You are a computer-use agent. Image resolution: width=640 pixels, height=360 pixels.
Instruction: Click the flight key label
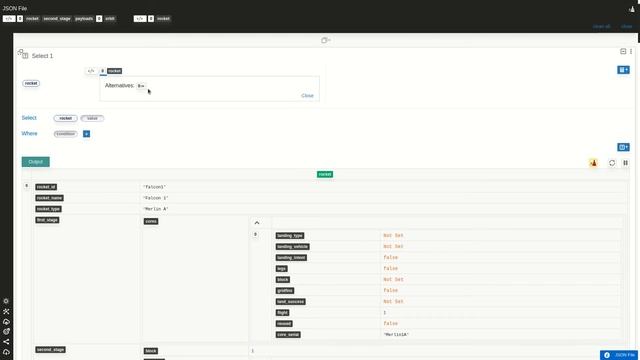[x=282, y=313]
